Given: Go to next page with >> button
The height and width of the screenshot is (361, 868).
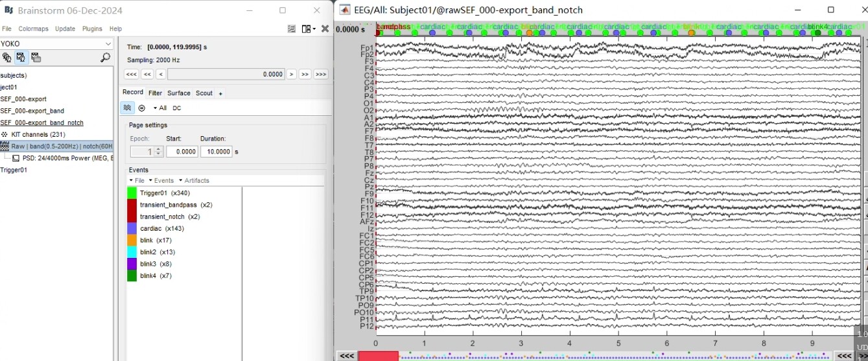Looking at the screenshot, I should [x=305, y=75].
